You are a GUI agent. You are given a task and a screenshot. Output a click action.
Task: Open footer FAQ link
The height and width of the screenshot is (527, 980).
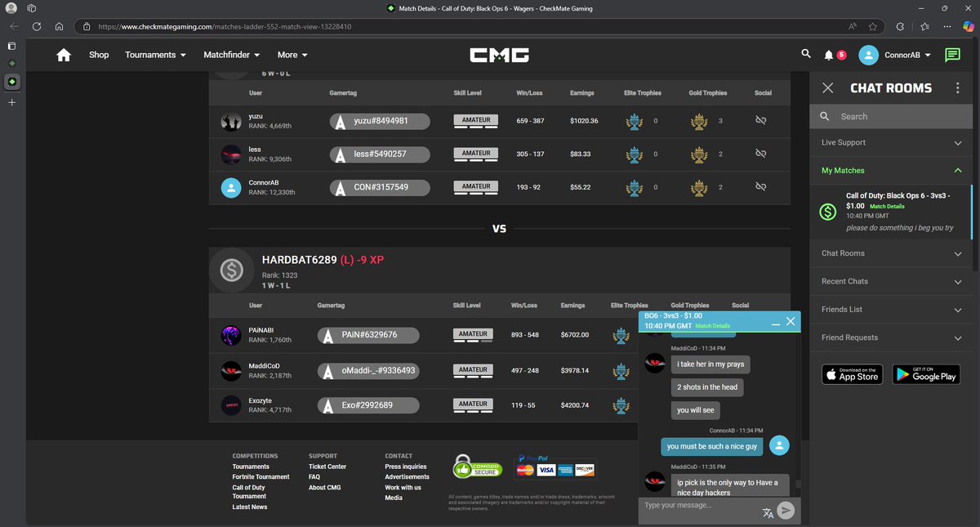pyautogui.click(x=314, y=477)
